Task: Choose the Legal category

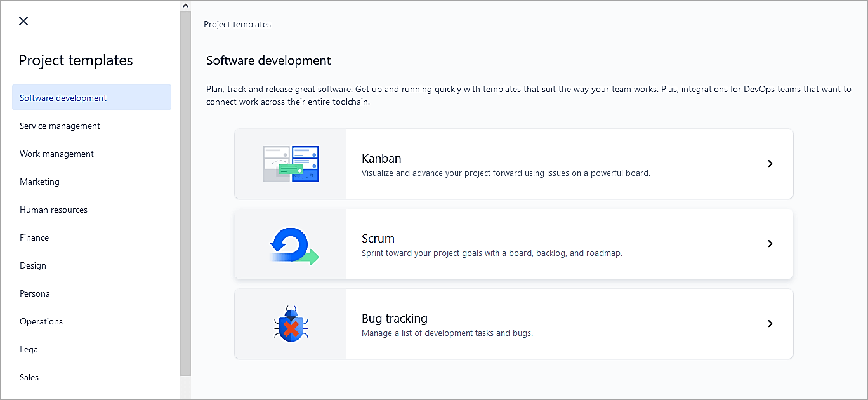Action: 30,349
